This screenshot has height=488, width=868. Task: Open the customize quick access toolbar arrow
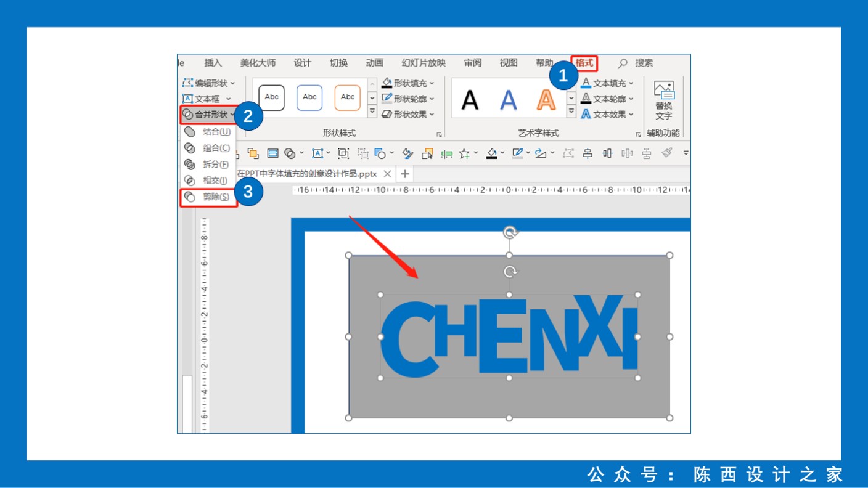pyautogui.click(x=685, y=153)
